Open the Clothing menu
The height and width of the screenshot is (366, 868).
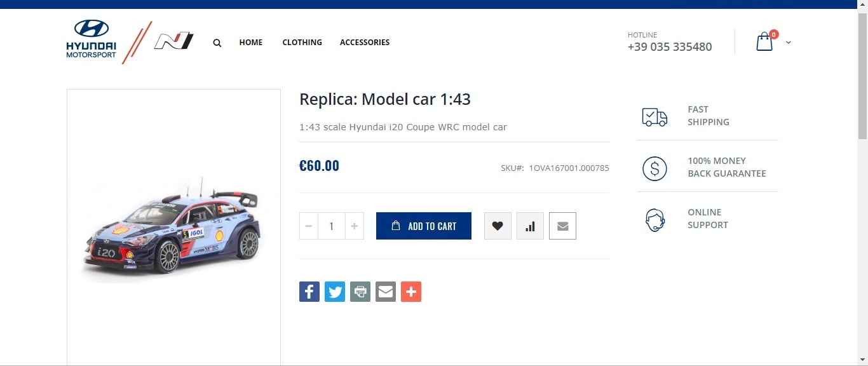coord(302,43)
